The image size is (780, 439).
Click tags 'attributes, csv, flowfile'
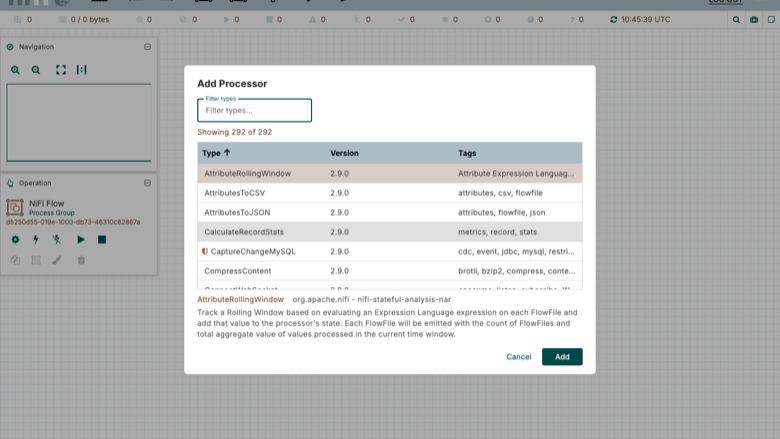tap(500, 193)
